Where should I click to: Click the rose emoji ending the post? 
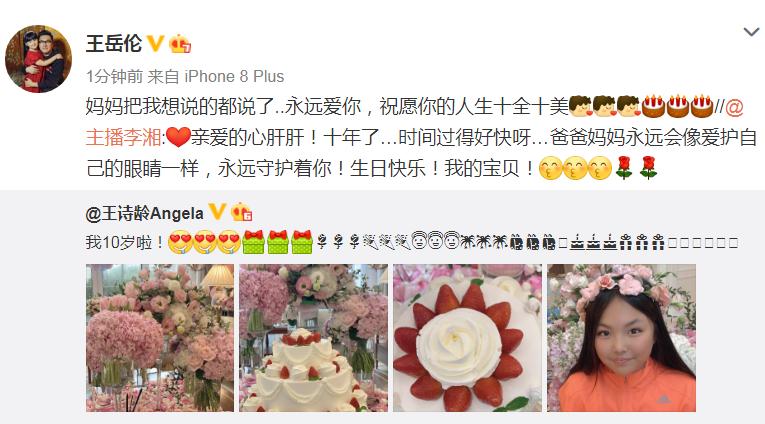[648, 168]
